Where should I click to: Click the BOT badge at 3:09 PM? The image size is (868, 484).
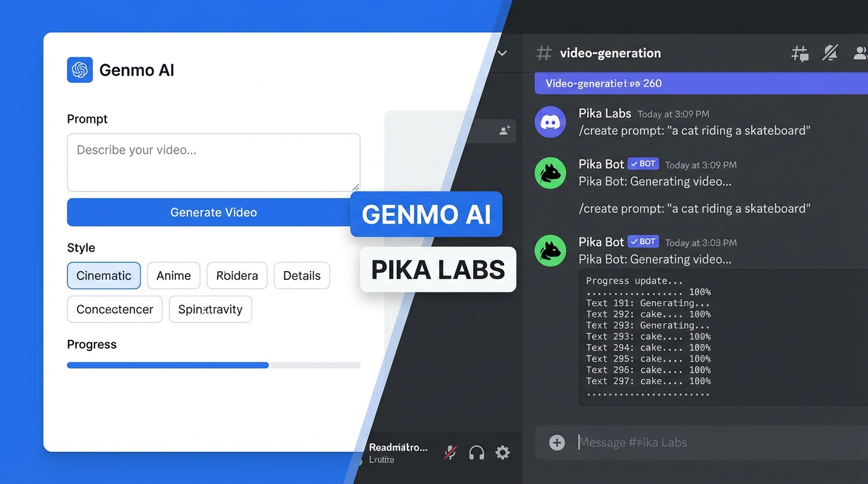(x=643, y=164)
